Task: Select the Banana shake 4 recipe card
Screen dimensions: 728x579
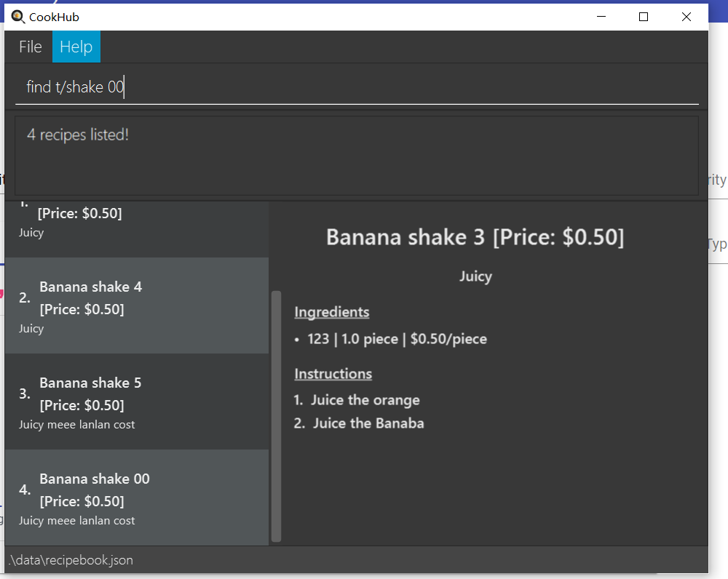Action: click(x=137, y=306)
